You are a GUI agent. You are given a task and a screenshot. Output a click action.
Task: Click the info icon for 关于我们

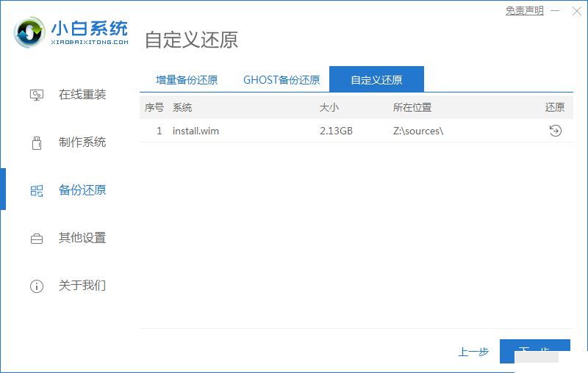37,286
